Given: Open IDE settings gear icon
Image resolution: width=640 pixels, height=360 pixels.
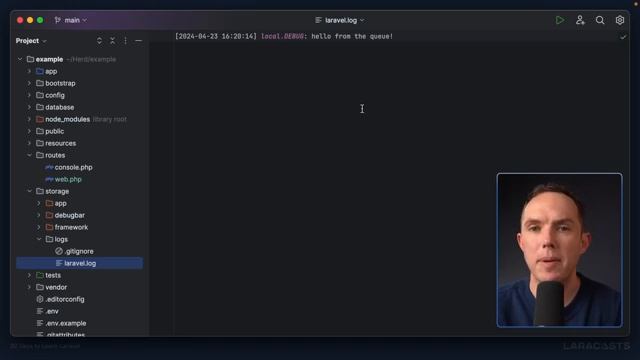Looking at the screenshot, I should pyautogui.click(x=620, y=20).
